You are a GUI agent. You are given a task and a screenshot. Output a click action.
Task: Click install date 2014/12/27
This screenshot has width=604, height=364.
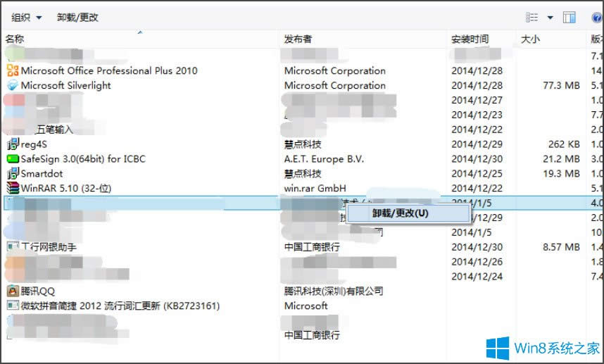477,100
